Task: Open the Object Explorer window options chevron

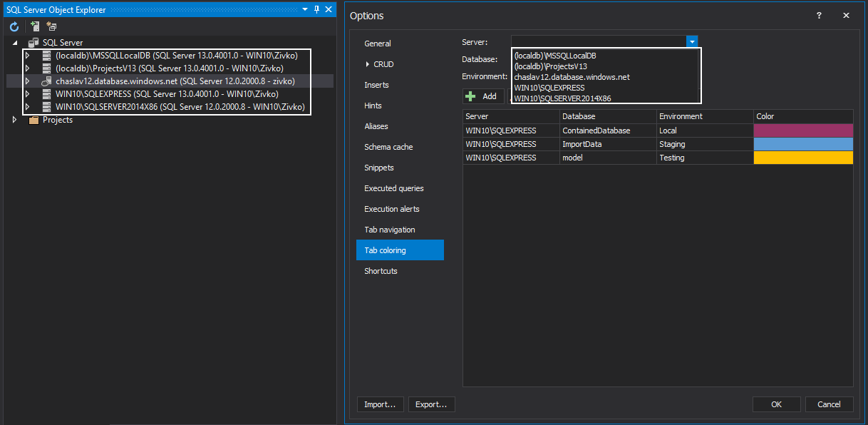Action: click(x=305, y=9)
